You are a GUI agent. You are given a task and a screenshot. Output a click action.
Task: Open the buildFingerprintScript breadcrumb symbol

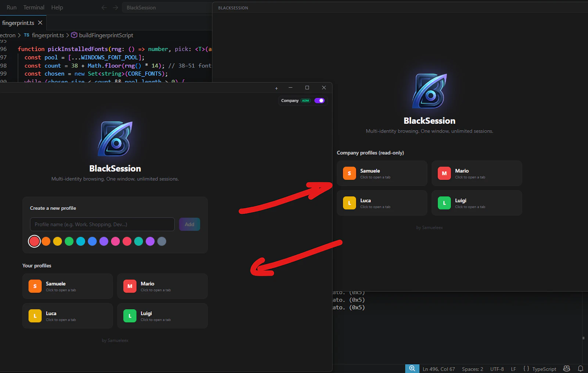click(x=106, y=35)
